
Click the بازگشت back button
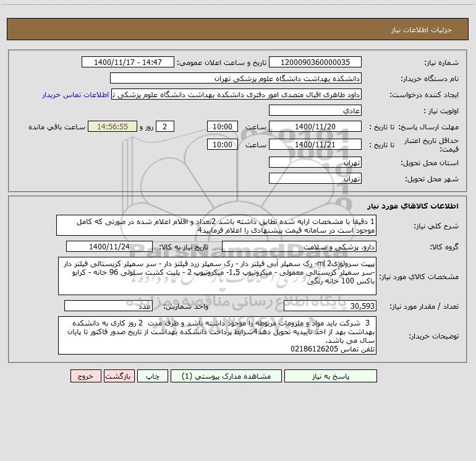tap(119, 376)
